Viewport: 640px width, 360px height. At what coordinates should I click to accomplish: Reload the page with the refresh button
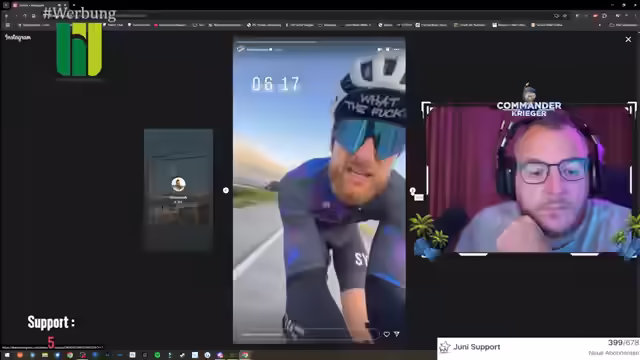click(25, 16)
